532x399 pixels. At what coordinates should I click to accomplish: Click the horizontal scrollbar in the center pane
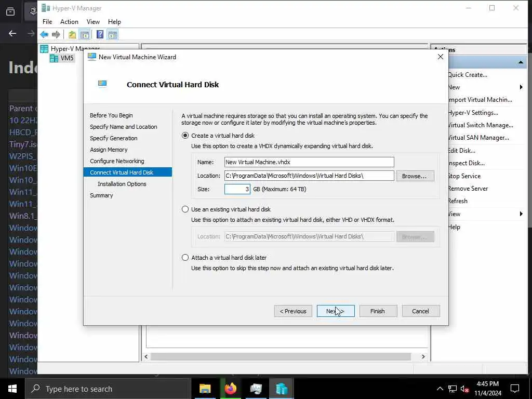pyautogui.click(x=281, y=356)
